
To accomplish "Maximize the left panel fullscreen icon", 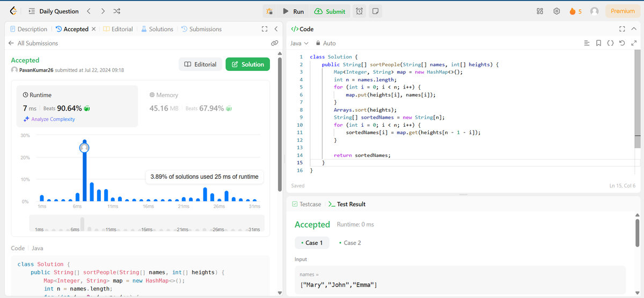I will 264,29.
